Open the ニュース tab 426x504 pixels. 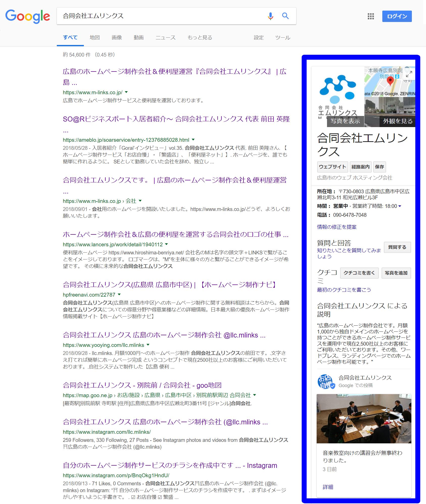(166, 38)
